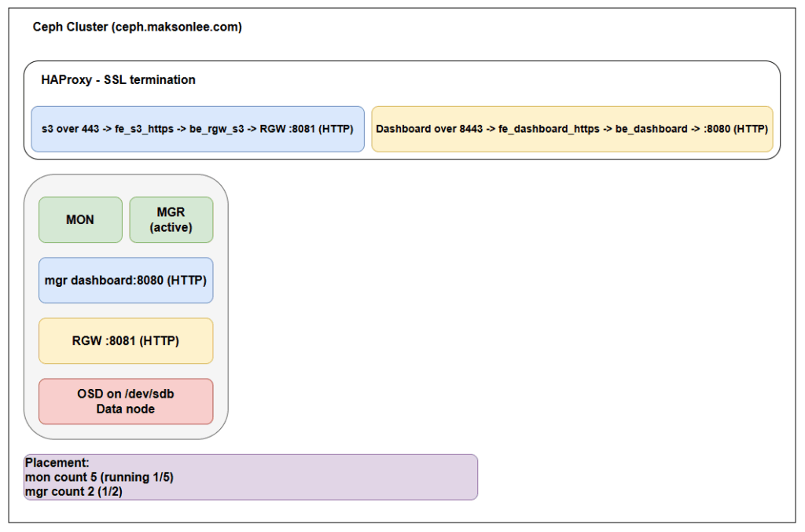The image size is (805, 532).
Task: Select the yellow RGW :8081 box inside the node
Action: coord(126,341)
